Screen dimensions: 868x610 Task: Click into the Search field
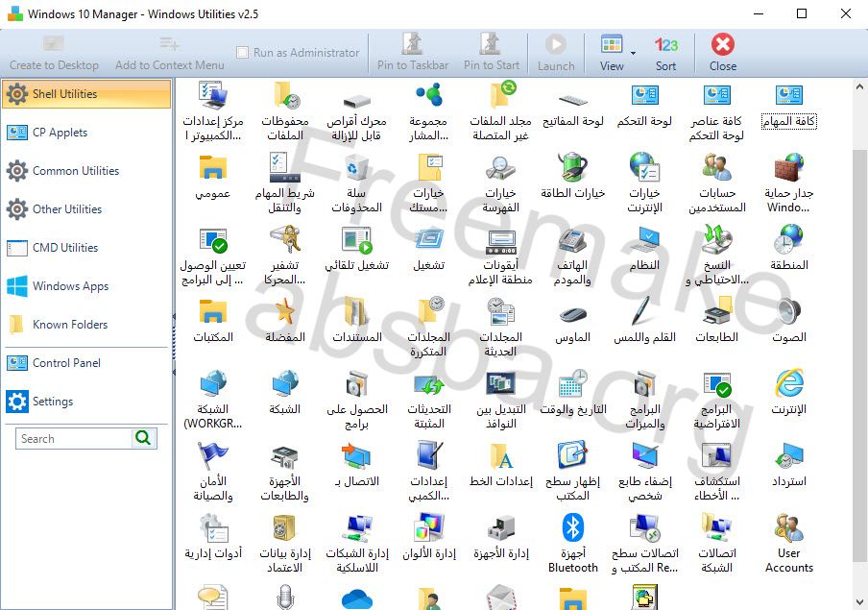pos(74,439)
